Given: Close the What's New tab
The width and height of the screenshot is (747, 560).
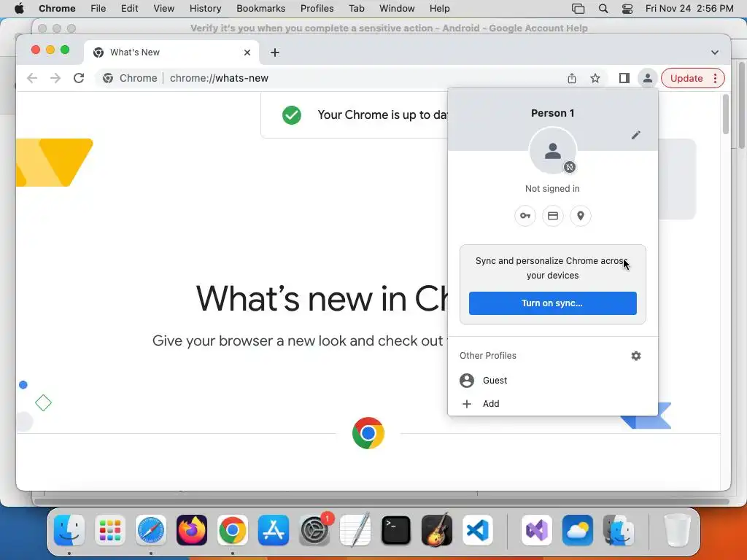Looking at the screenshot, I should click(247, 52).
